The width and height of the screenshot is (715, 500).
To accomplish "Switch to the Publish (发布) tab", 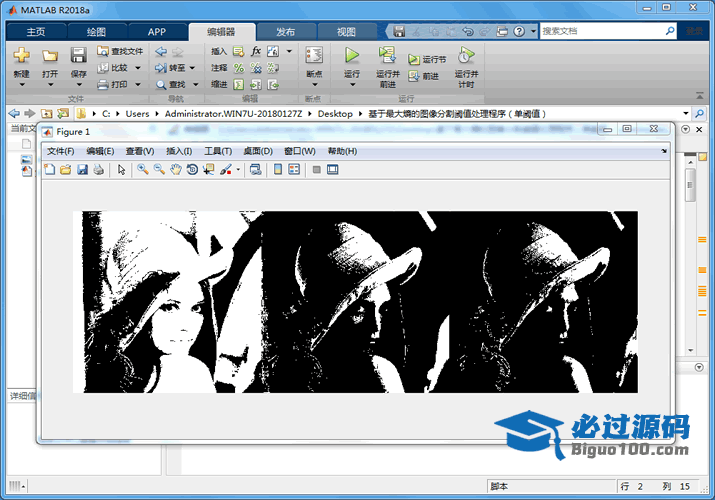I will point(285,32).
